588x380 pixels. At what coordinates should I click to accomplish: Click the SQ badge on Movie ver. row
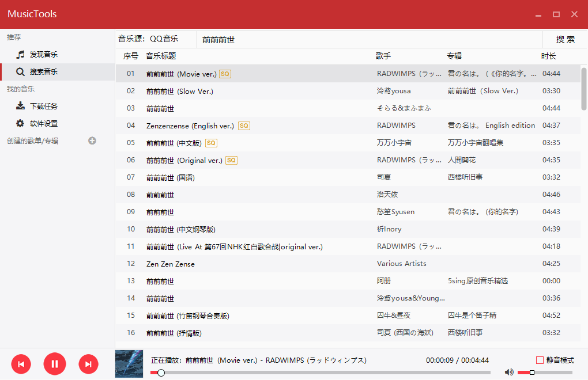point(225,74)
